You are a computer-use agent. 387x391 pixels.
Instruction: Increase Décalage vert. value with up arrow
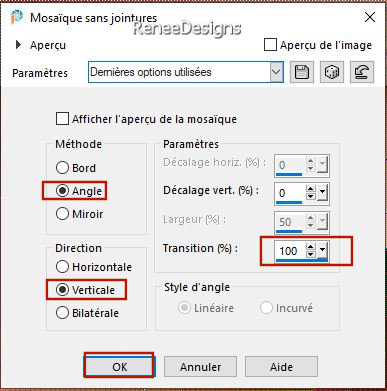click(311, 189)
